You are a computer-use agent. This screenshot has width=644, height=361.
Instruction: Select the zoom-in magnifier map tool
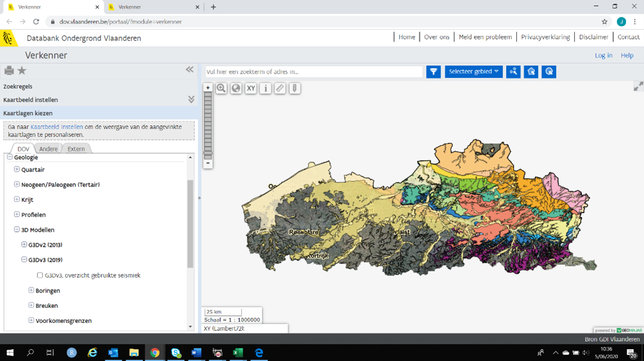[221, 88]
